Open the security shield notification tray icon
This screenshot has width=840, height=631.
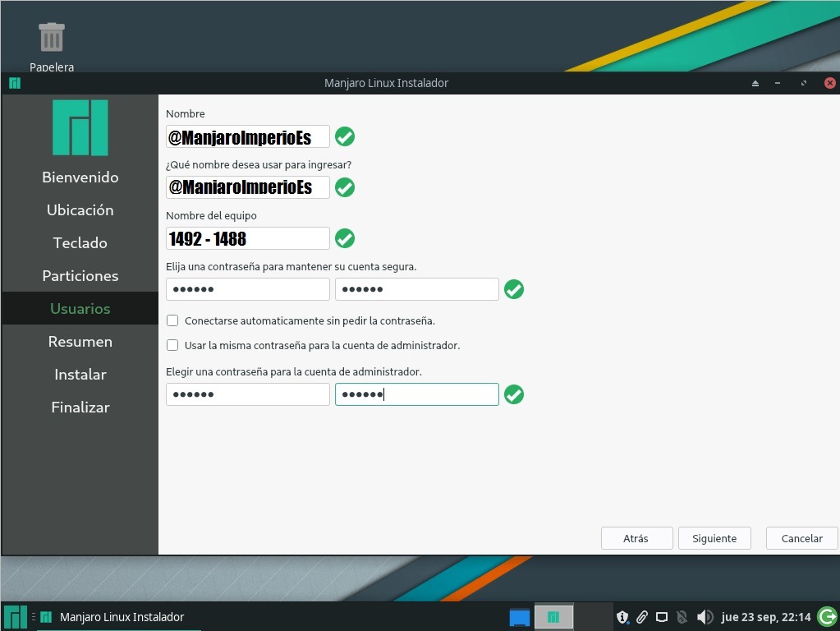622,617
